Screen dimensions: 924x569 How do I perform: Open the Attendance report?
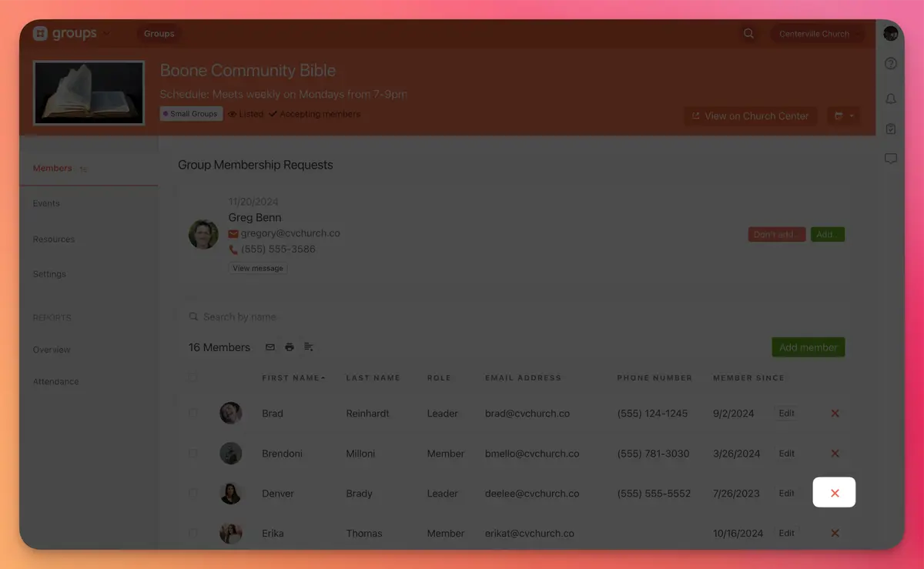55,382
